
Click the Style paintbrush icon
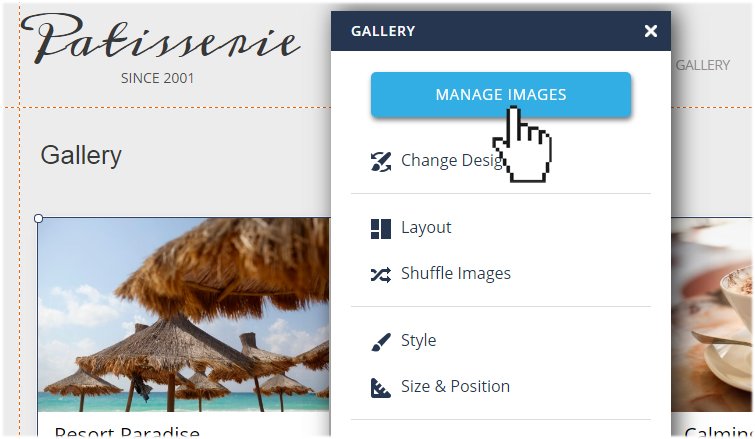(x=380, y=342)
